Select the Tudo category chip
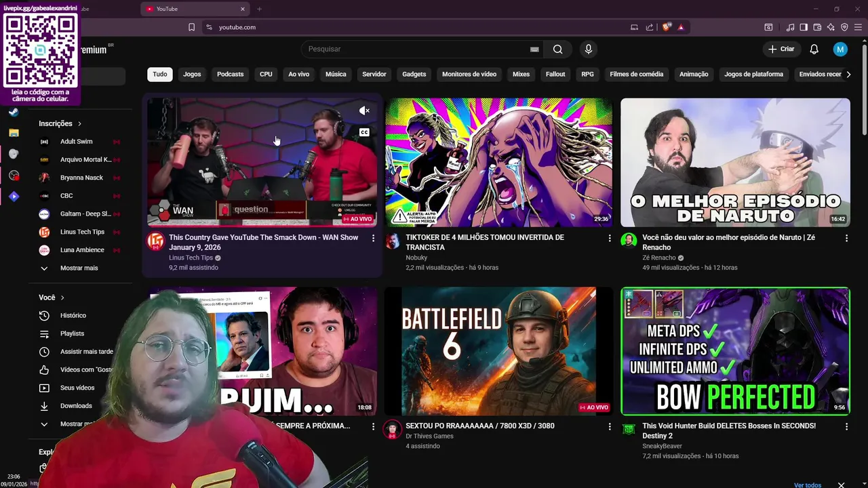This screenshot has height=488, width=868. (x=160, y=74)
